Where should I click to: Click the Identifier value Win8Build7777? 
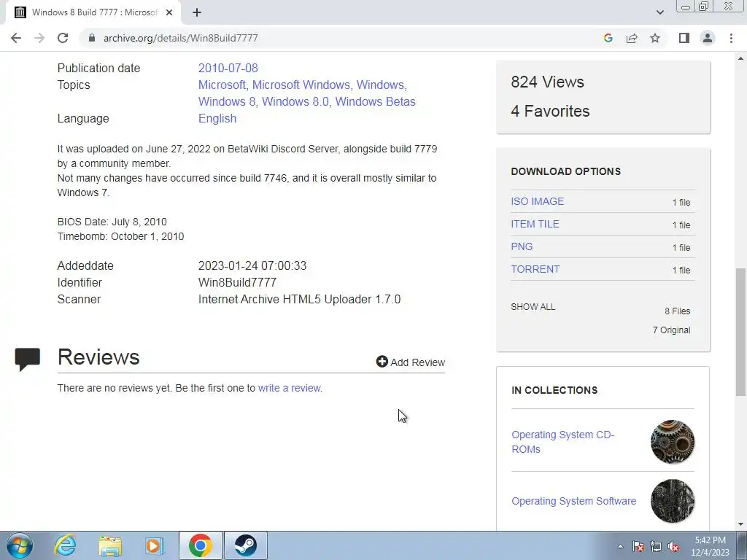tap(237, 282)
